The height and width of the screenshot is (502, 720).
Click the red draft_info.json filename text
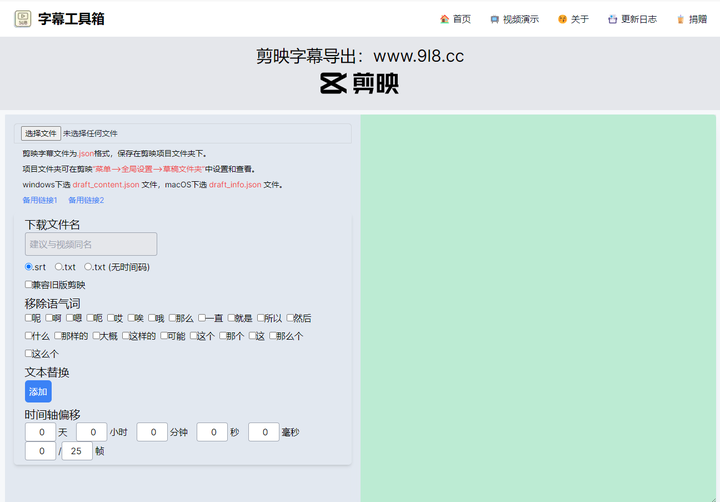pos(235,185)
